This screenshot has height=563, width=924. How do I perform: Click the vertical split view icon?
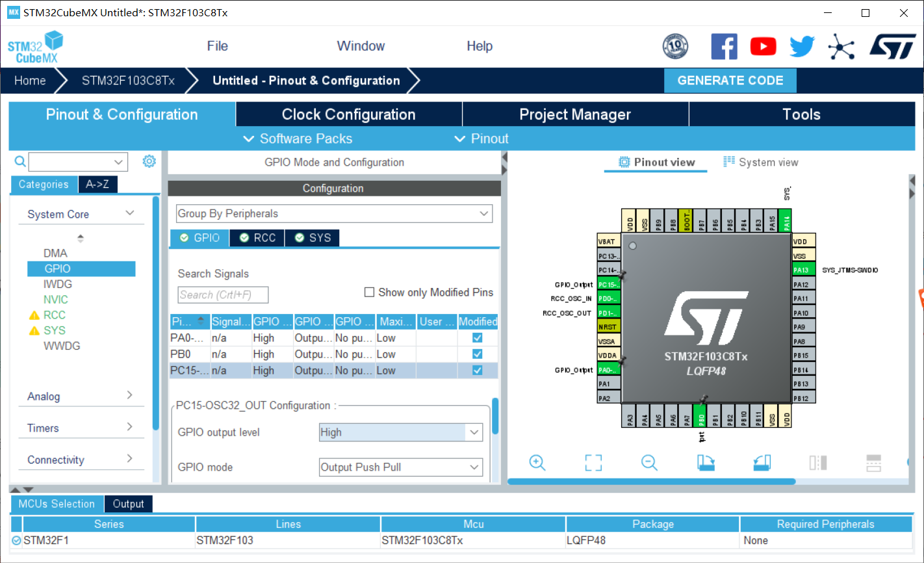(x=818, y=463)
